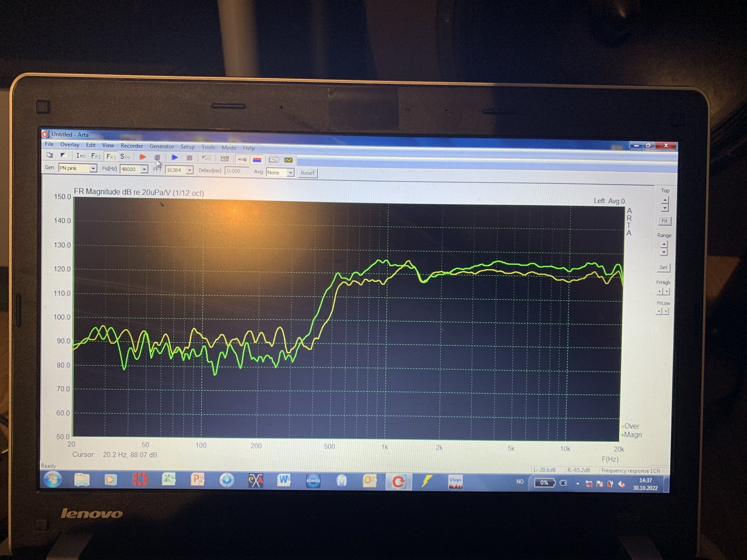747x560 pixels.
Task: Show hidden system tray icons arrow
Action: (578, 483)
